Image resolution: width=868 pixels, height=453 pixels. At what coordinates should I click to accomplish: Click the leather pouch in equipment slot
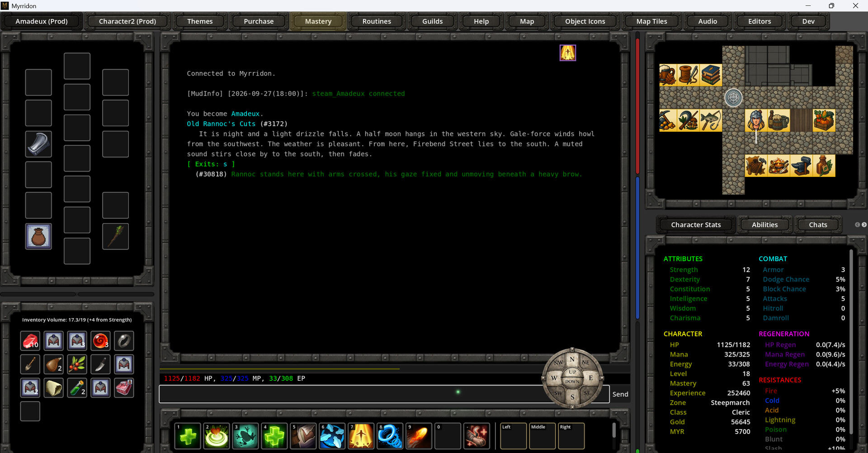click(x=38, y=236)
